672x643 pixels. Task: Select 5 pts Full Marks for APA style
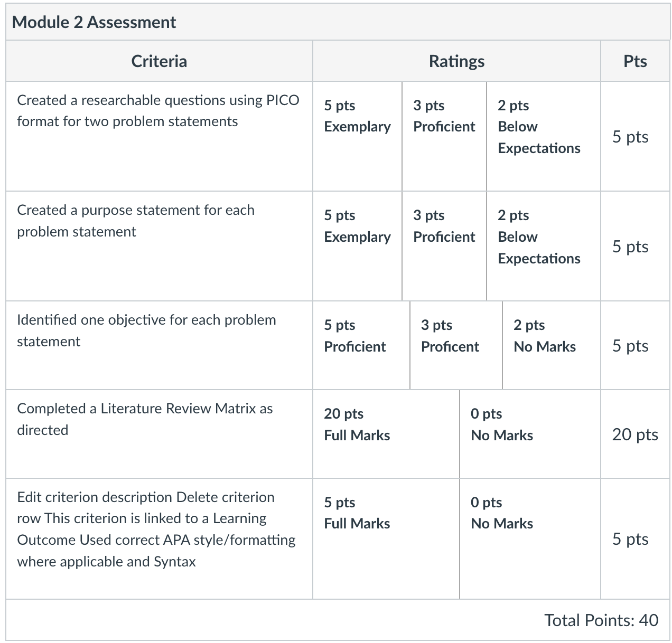[x=386, y=539]
